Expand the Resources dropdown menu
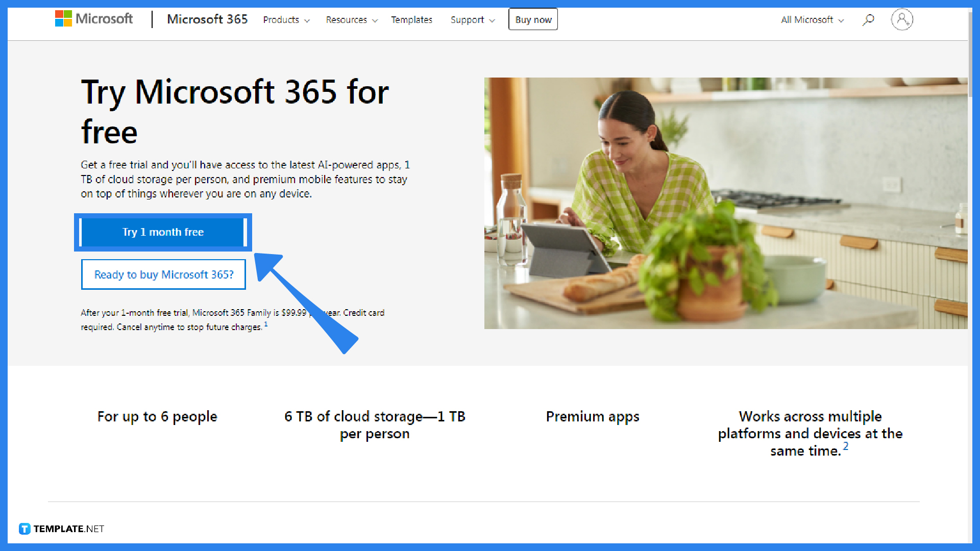 coord(350,19)
